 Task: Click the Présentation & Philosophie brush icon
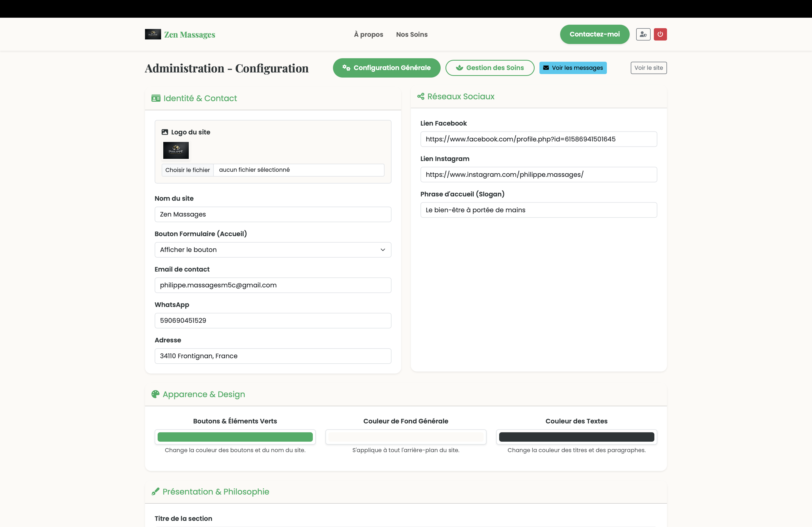pos(155,492)
